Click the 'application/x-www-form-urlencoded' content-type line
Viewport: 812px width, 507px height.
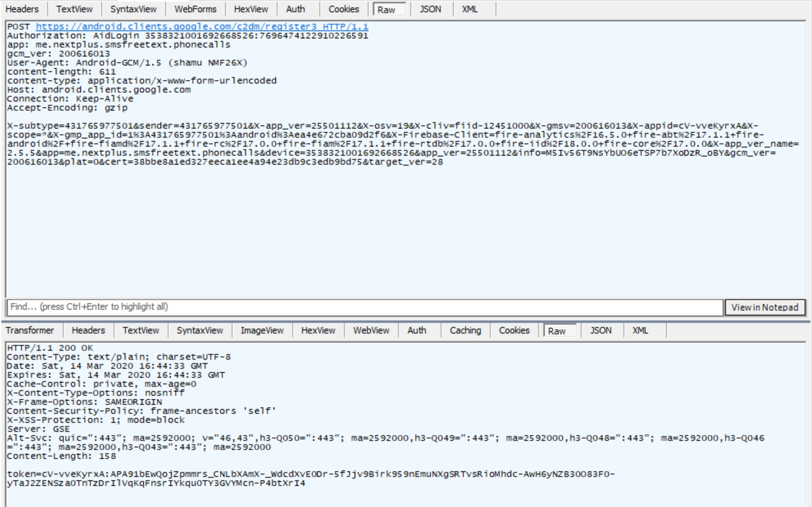[x=142, y=80]
